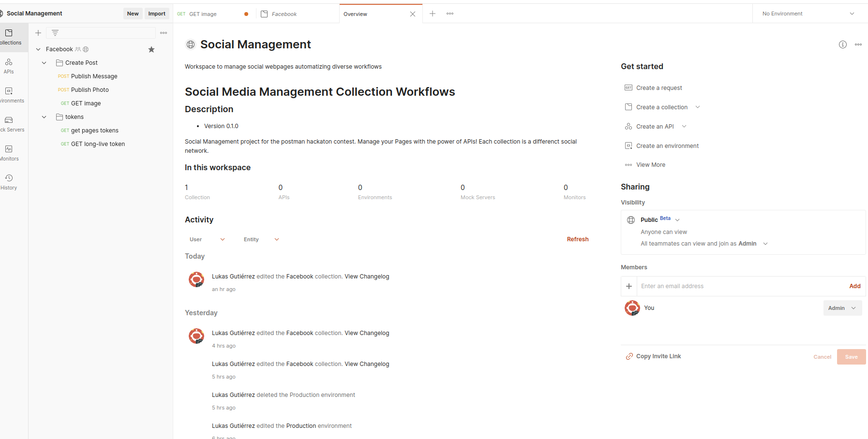Expand Create an API options chevron
This screenshot has width=868, height=439.
(684, 126)
